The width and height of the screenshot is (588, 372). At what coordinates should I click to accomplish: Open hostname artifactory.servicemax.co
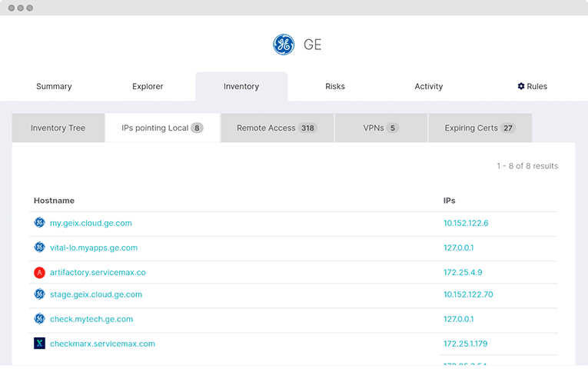pyautogui.click(x=98, y=273)
